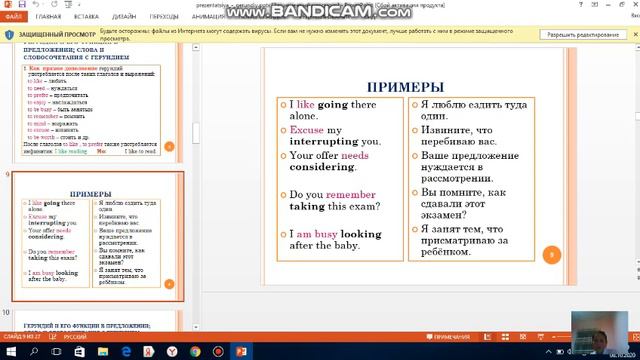Click the protected view shield icon

coord(9,35)
